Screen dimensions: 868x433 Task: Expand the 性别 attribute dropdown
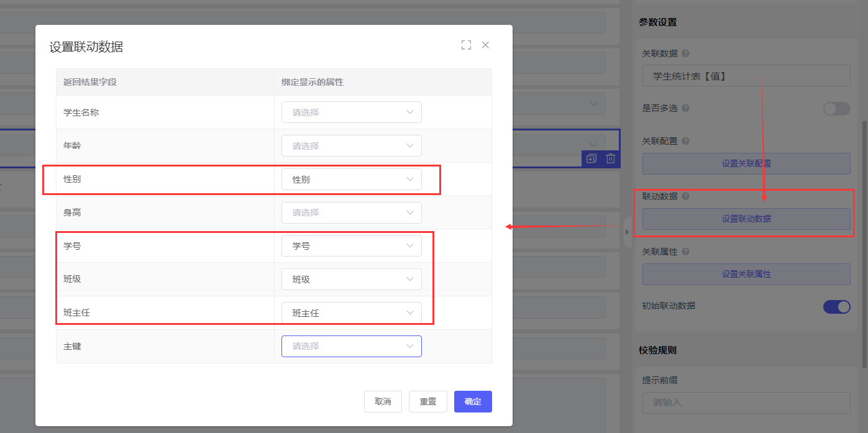351,180
